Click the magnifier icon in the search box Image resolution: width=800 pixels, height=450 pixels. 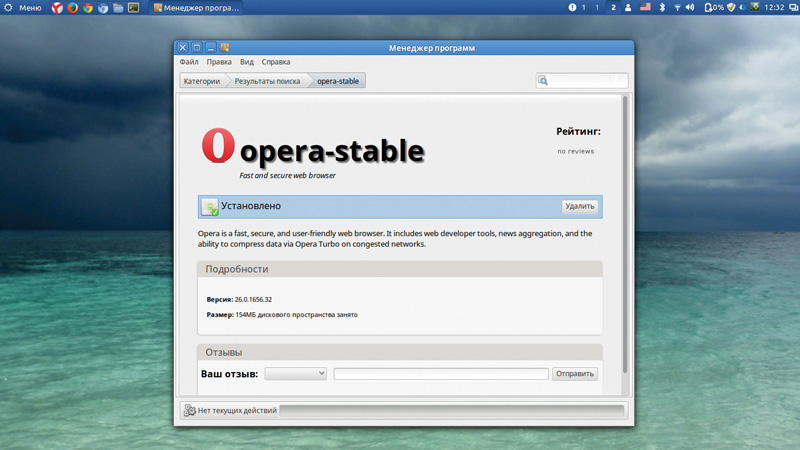tap(543, 81)
